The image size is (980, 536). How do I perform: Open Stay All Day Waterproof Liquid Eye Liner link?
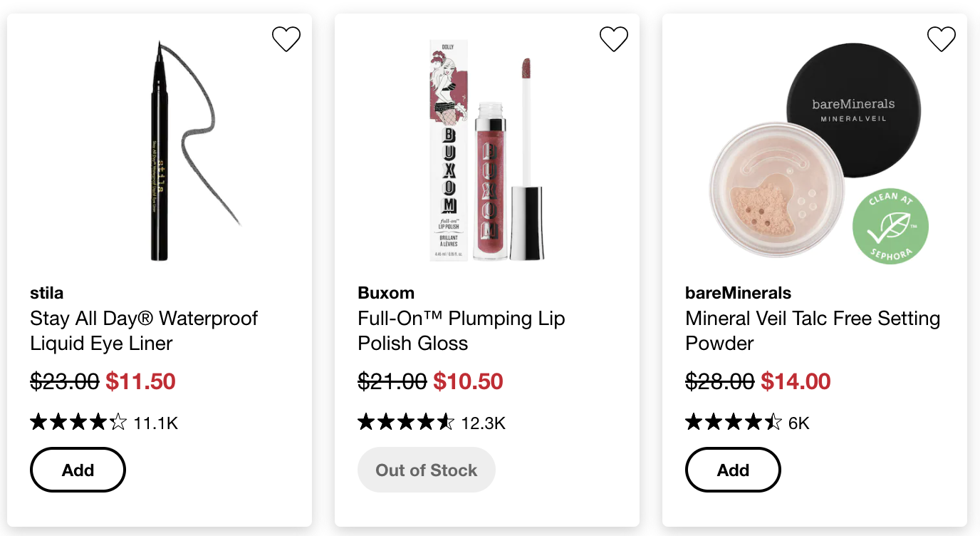(144, 331)
